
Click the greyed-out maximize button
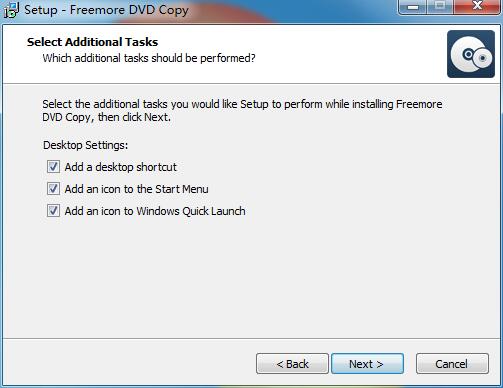pyautogui.click(x=440, y=7)
